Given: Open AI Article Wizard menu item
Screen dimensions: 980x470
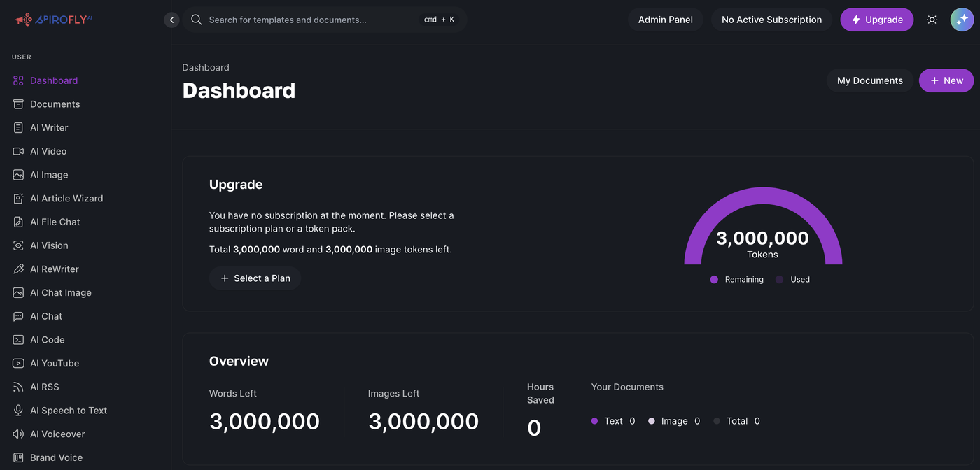Looking at the screenshot, I should click(x=66, y=199).
